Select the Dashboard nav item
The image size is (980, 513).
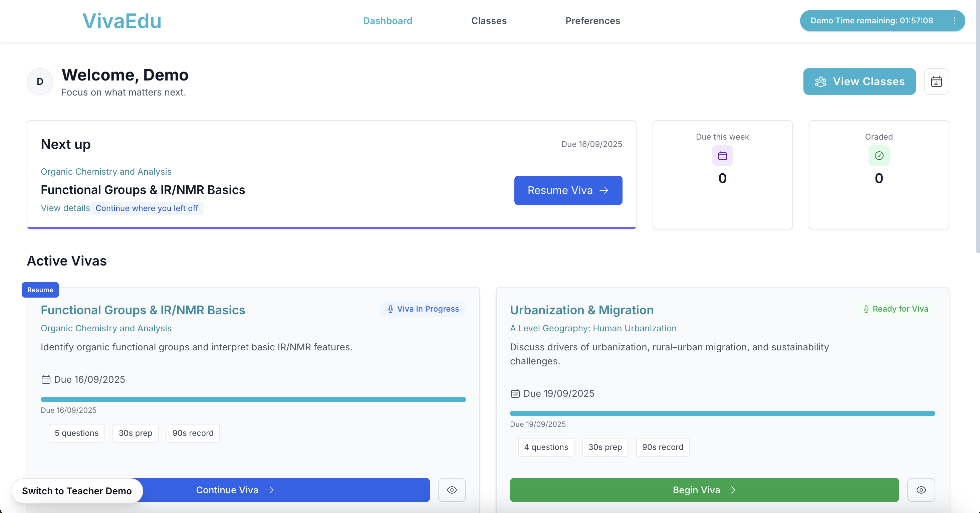(x=387, y=21)
